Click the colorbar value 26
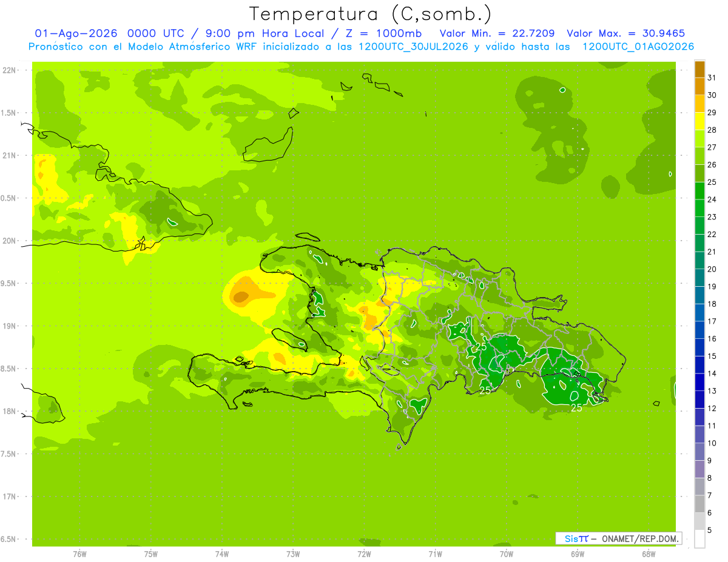Image resolution: width=728 pixels, height=562 pixels. point(712,164)
